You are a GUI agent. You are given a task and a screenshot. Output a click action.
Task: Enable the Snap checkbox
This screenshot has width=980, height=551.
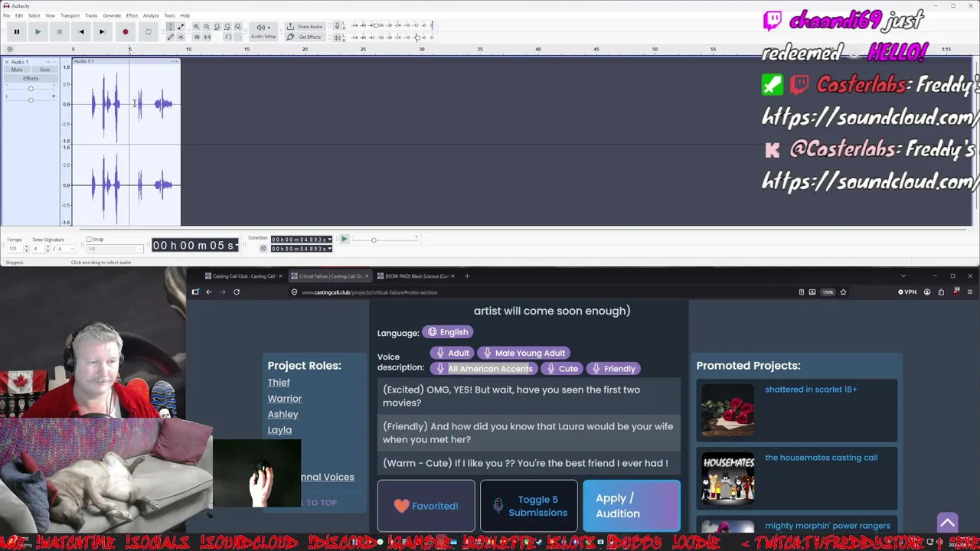pos(89,240)
